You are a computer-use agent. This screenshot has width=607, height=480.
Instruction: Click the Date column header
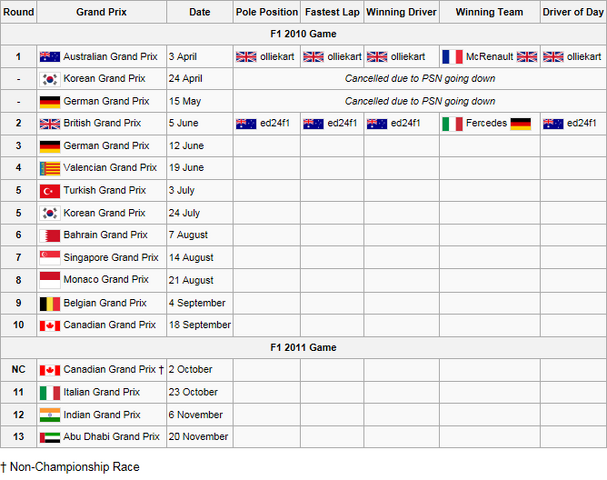click(x=200, y=12)
